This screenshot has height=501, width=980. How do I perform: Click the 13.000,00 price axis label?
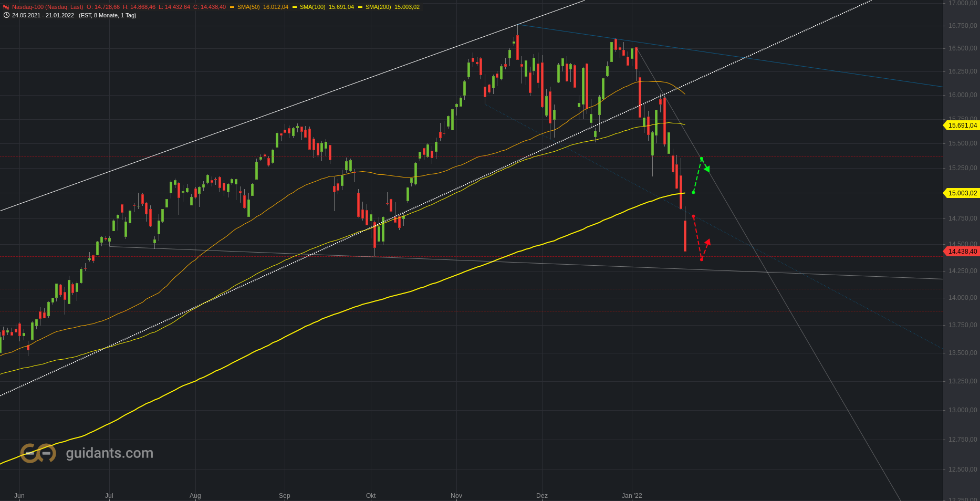(963, 410)
